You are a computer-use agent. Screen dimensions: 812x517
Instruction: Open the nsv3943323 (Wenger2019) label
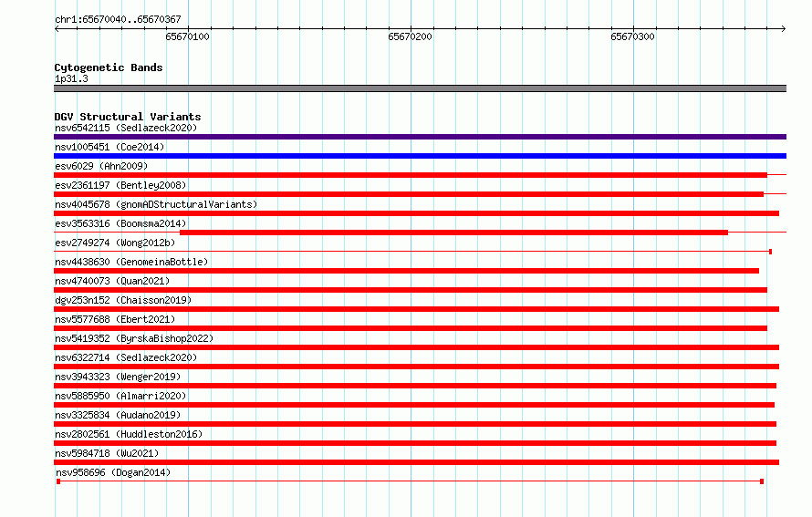pyautogui.click(x=118, y=377)
